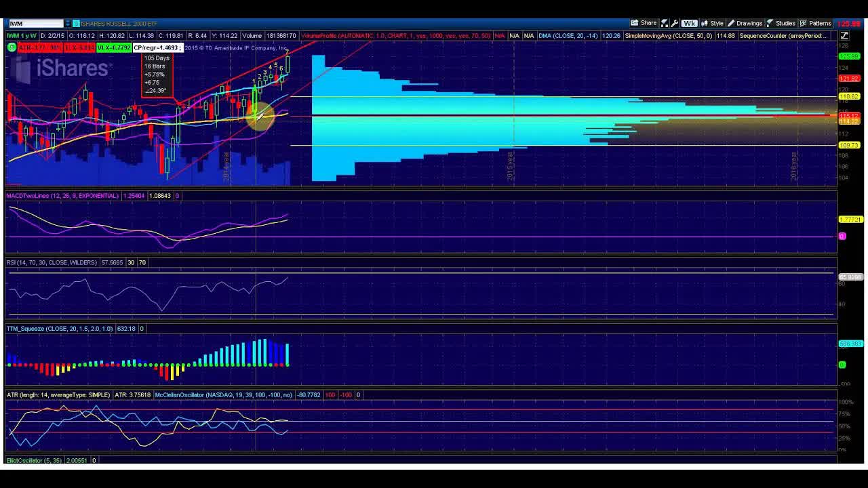This screenshot has height=488, width=868.
Task: Click the VIX=0.7792 green label
Action: coord(113,47)
